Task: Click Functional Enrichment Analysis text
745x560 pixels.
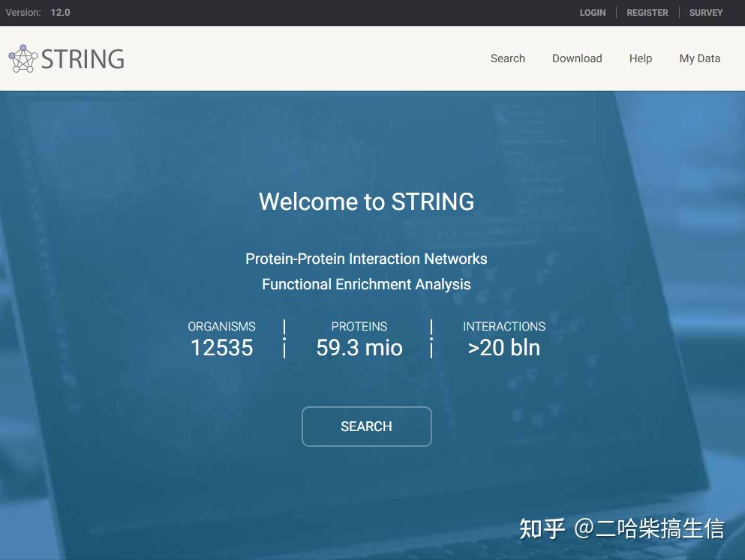Action: [366, 284]
